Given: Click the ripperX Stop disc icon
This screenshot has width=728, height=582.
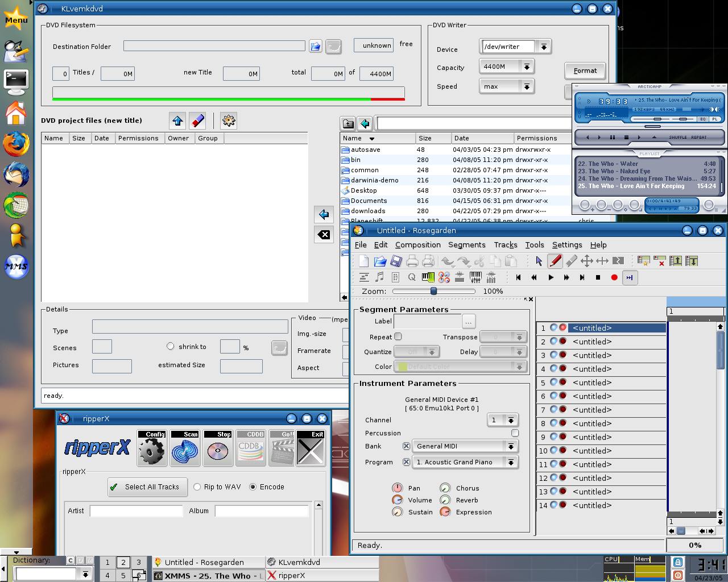Looking at the screenshot, I should tap(218, 448).
